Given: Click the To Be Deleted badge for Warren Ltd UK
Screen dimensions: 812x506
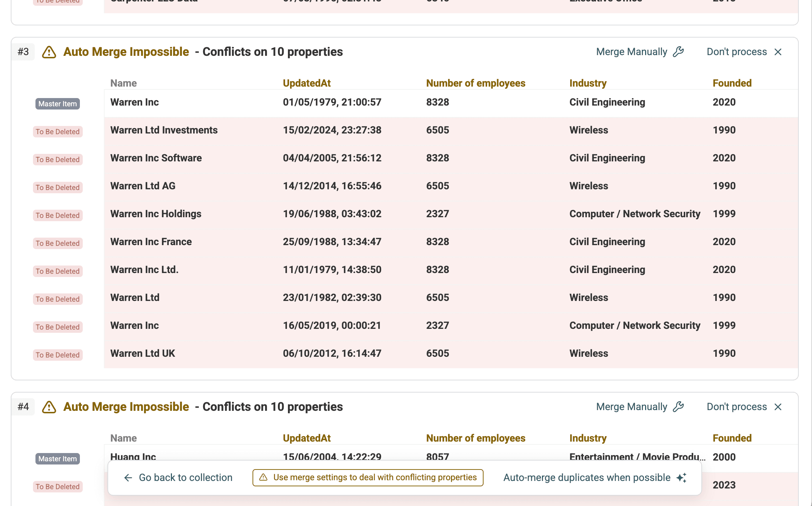Looking at the screenshot, I should (58, 355).
